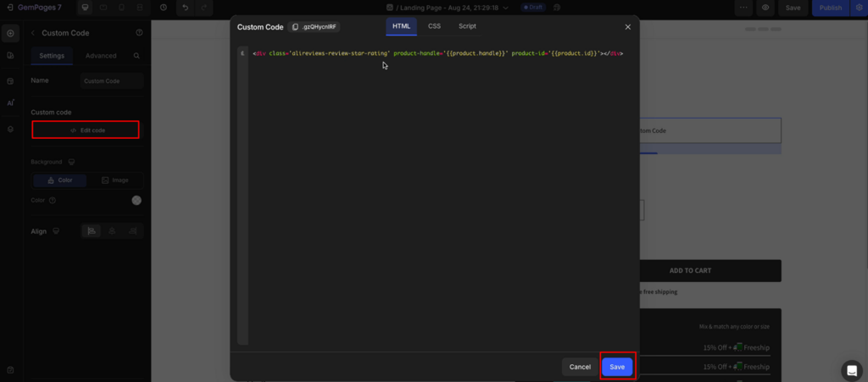Image resolution: width=868 pixels, height=382 pixels.
Task: Open the AI assistant sidebar icon
Action: [10, 102]
